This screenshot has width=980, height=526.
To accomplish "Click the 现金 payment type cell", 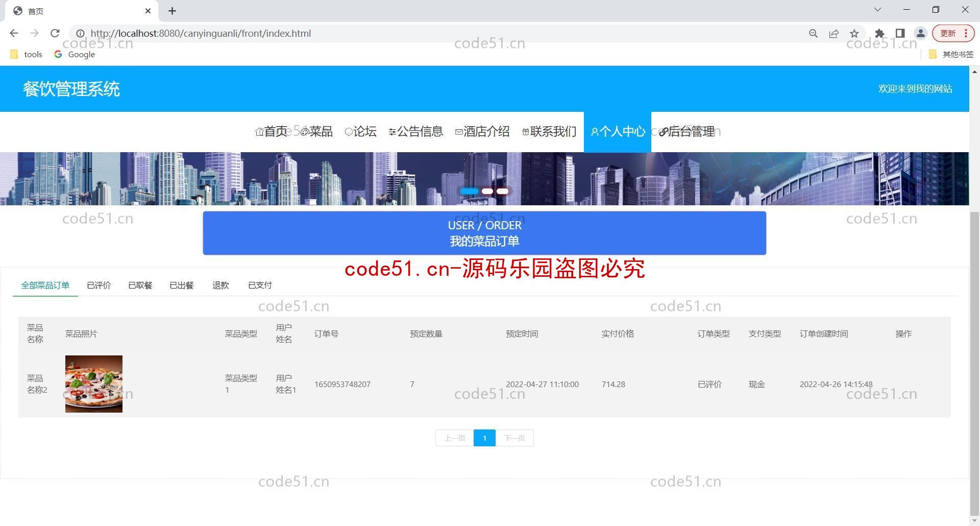I will pyautogui.click(x=756, y=385).
